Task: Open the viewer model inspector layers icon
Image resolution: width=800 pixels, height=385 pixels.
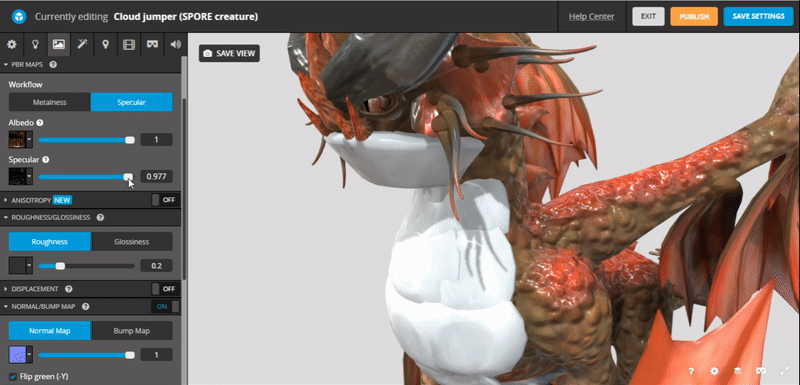Action: click(x=737, y=371)
